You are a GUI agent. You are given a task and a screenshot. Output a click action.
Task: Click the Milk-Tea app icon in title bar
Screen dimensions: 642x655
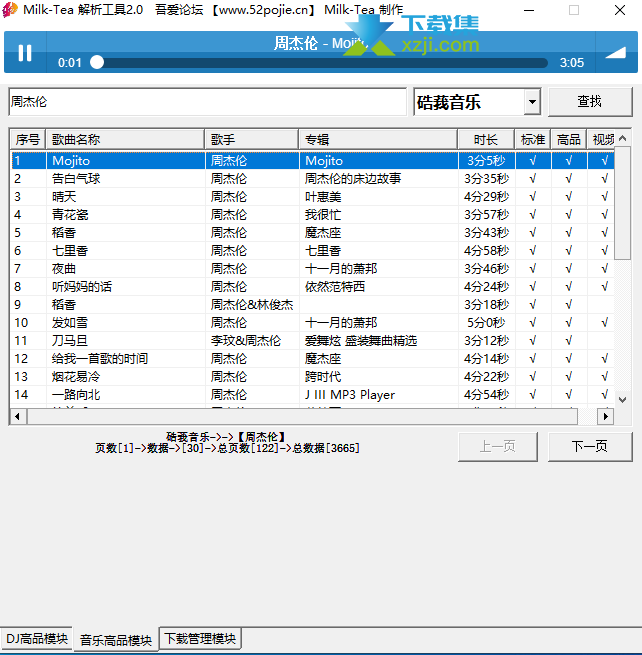click(x=10, y=10)
